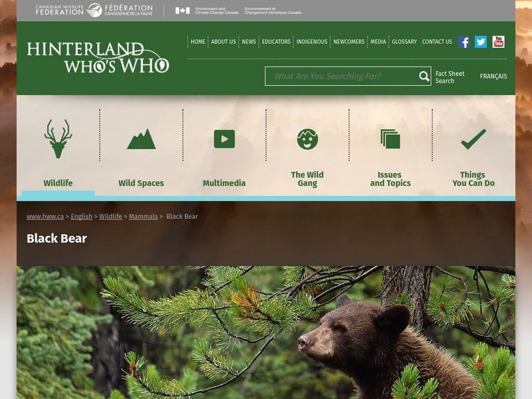Viewport: 532px width, 399px height.
Task: Click the Black Bear breadcrumb text
Action: pyautogui.click(x=182, y=217)
